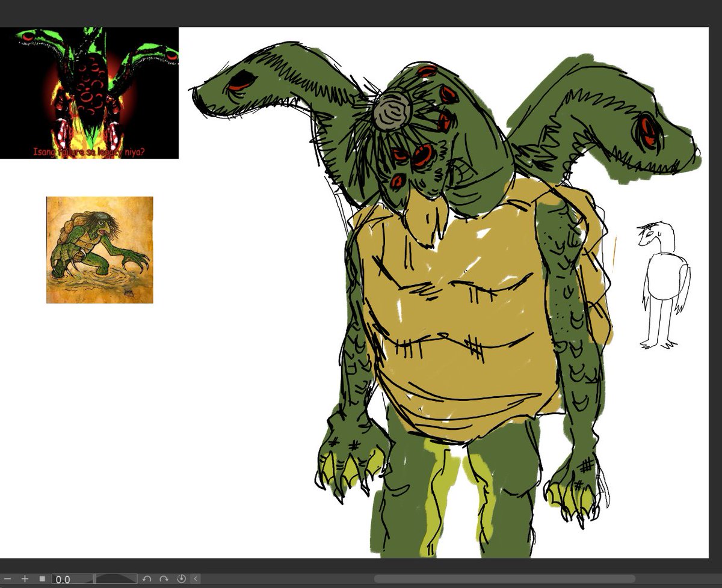Viewport: 722px width, 588px height.
Task: Rotate canvas left with counterclockwise arrow
Action: (x=147, y=579)
